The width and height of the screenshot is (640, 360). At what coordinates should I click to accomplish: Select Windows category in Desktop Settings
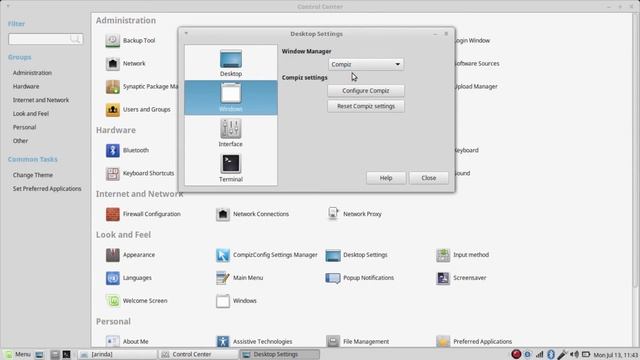(231, 98)
